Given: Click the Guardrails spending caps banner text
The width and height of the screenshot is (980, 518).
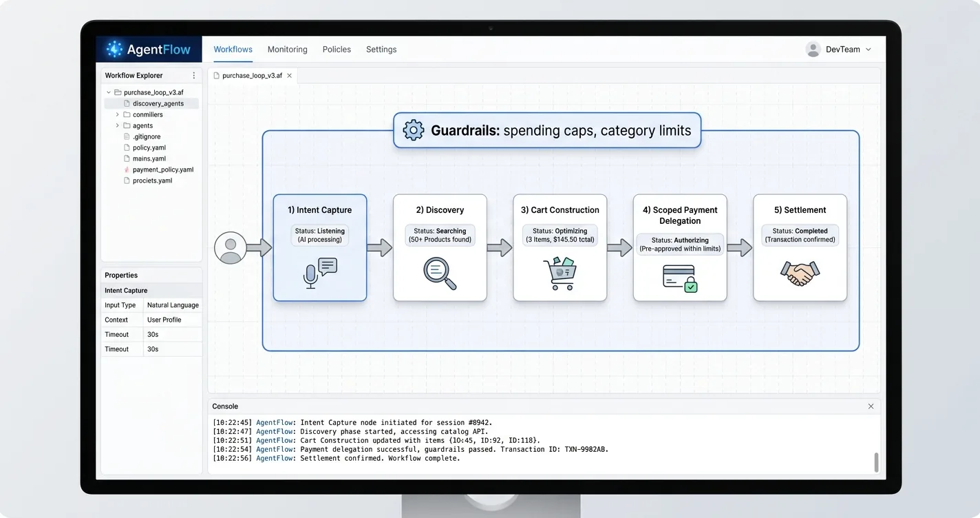Looking at the screenshot, I should (561, 130).
